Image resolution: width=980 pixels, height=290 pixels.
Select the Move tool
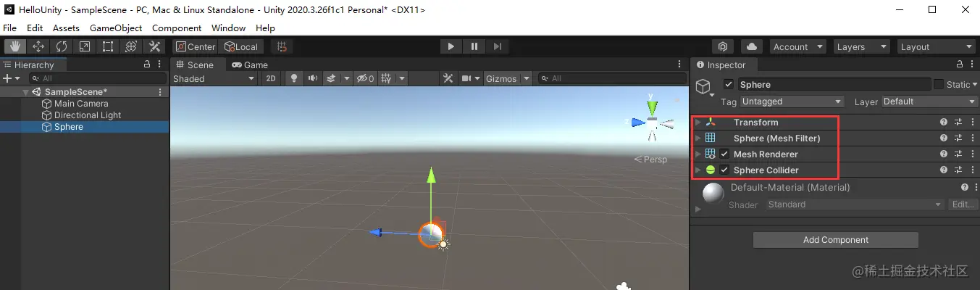[38, 46]
